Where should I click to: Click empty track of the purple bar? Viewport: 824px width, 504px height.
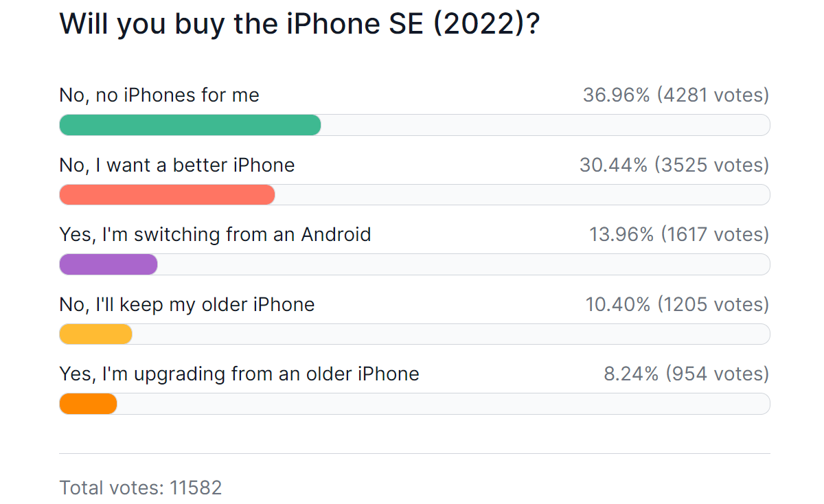pos(464,264)
